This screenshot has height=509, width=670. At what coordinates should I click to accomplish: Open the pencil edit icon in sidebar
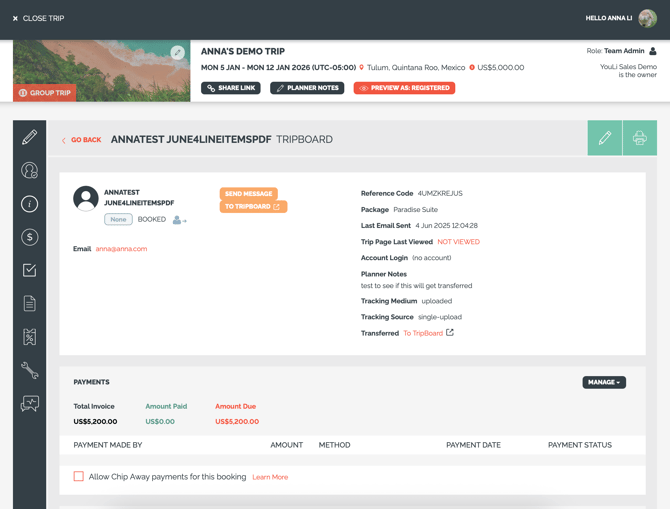29,137
